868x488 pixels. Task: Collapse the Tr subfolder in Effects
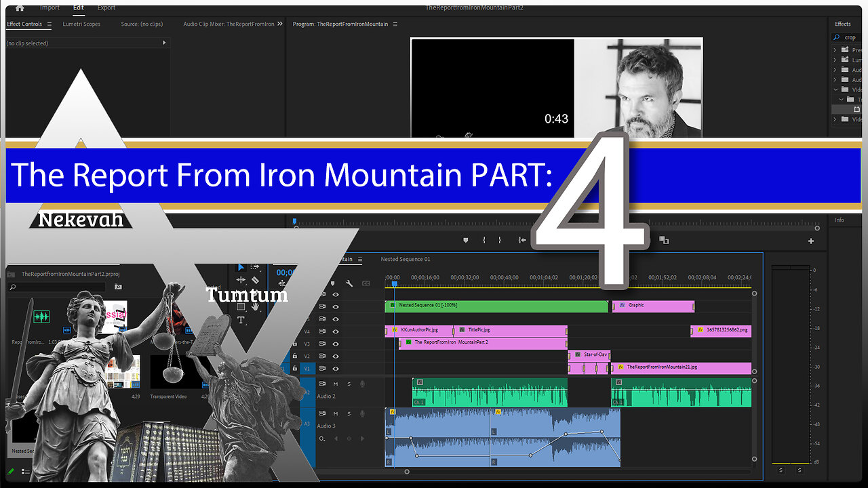[842, 99]
